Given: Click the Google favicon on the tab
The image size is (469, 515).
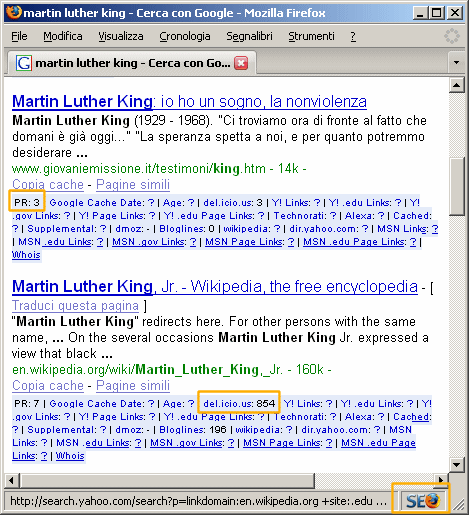Looking at the screenshot, I should (24, 63).
